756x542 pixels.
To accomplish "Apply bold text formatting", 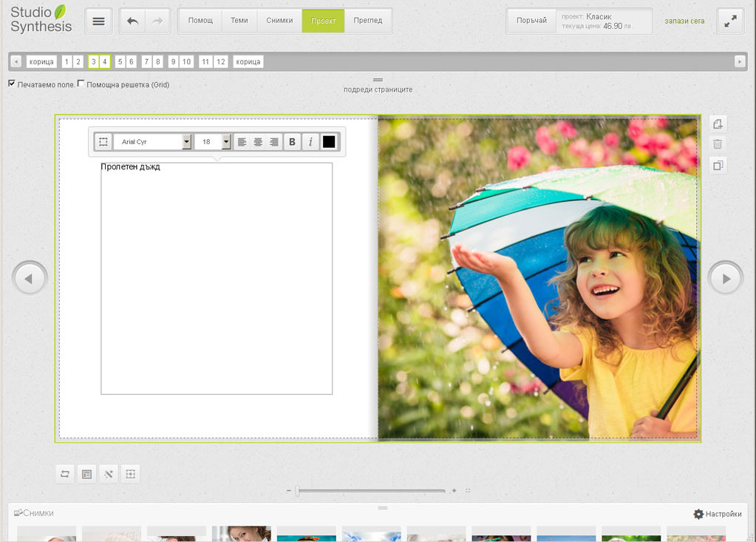I will [x=292, y=142].
